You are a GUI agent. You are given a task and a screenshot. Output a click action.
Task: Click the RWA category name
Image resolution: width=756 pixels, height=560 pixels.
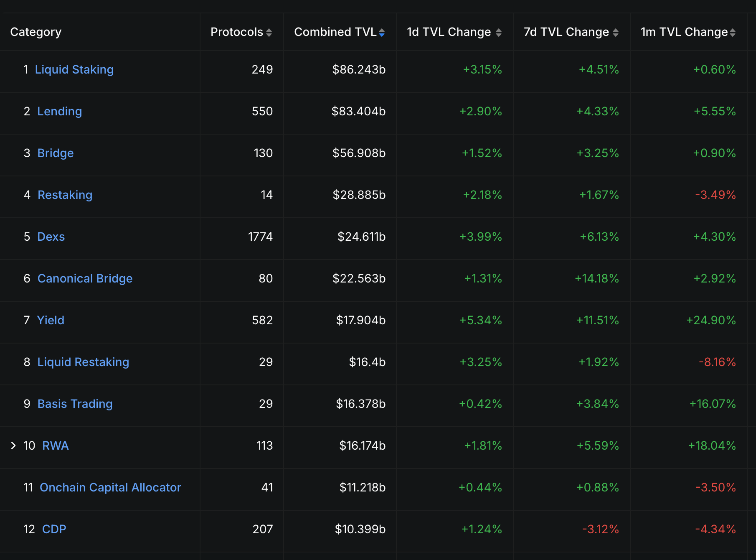coord(55,445)
